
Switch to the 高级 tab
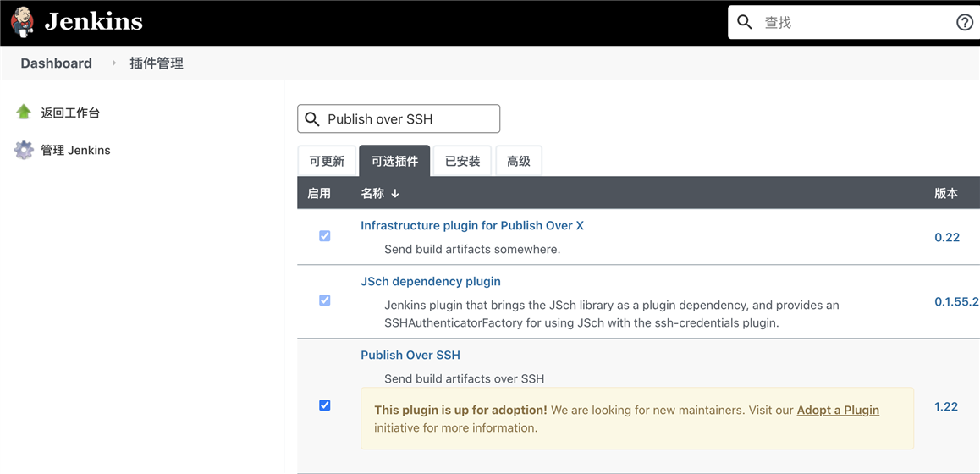click(519, 162)
